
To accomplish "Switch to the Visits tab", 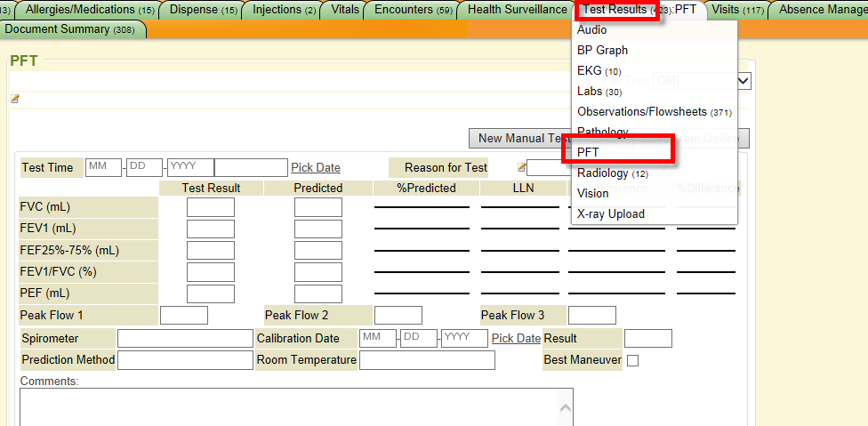I will coord(737,10).
